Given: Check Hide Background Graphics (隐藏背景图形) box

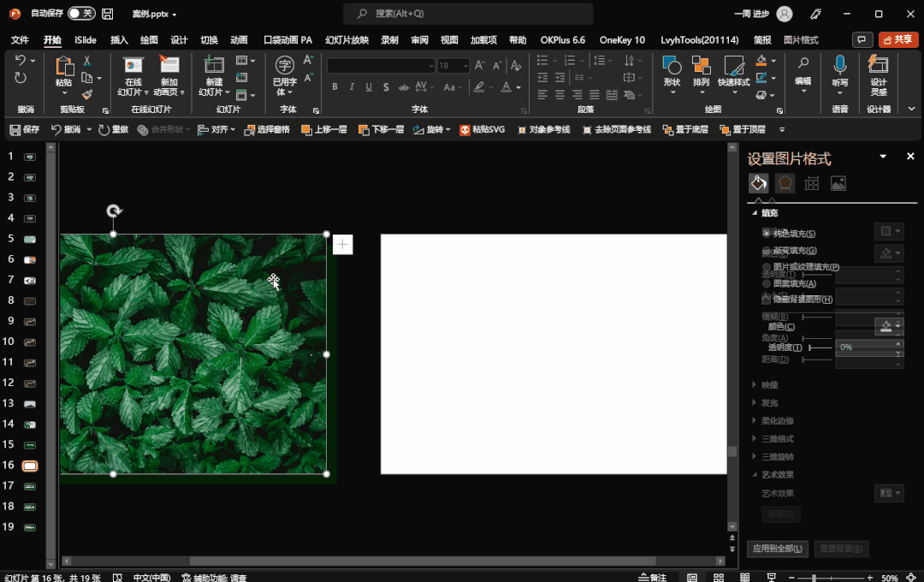Looking at the screenshot, I should pos(766,300).
